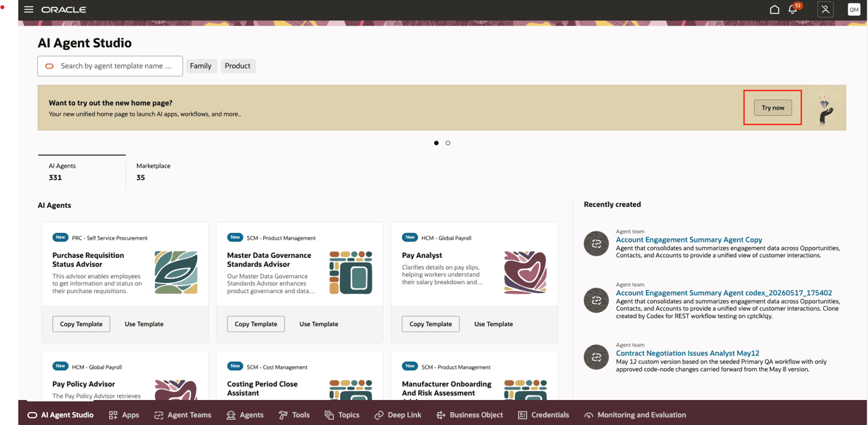
Task: Focus the agent template search field
Action: (x=110, y=66)
